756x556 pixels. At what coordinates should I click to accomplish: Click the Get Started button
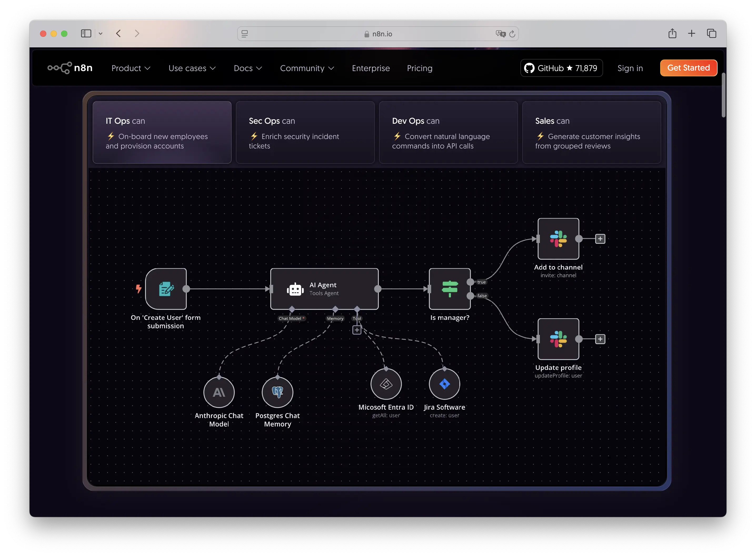point(688,68)
